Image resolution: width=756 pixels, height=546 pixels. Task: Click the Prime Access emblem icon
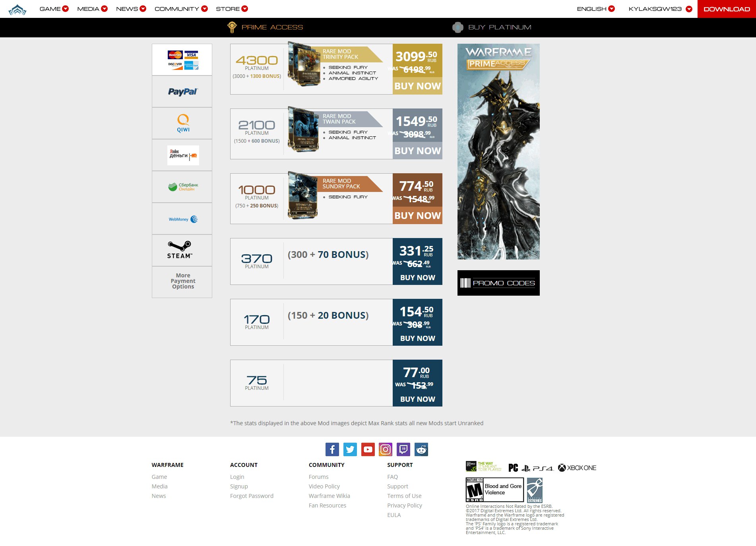coord(232,27)
